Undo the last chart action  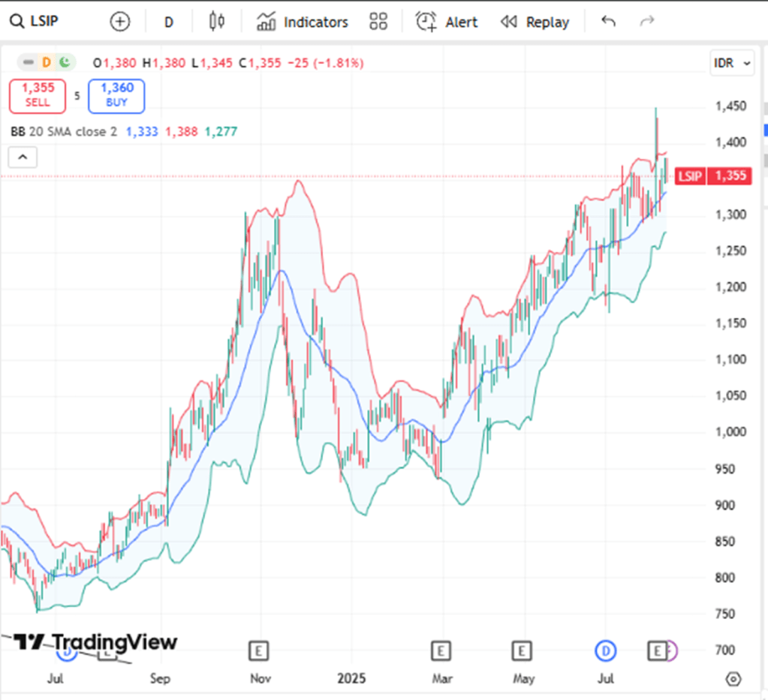(x=608, y=22)
